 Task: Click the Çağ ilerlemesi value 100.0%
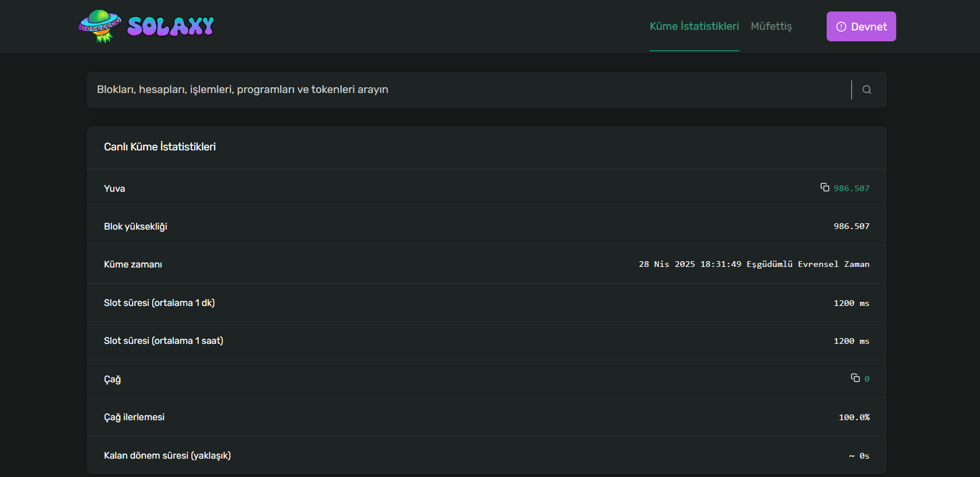point(854,417)
